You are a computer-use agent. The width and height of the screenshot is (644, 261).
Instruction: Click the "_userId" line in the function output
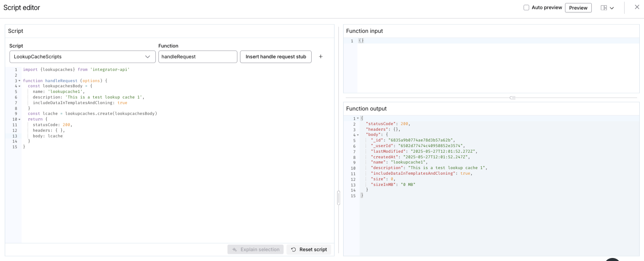[418, 146]
